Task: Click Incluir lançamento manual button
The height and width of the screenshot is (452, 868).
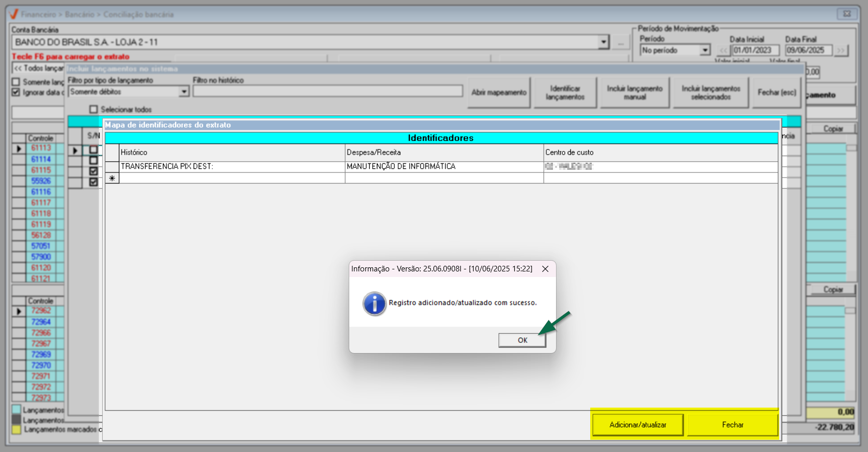Action: coord(635,92)
